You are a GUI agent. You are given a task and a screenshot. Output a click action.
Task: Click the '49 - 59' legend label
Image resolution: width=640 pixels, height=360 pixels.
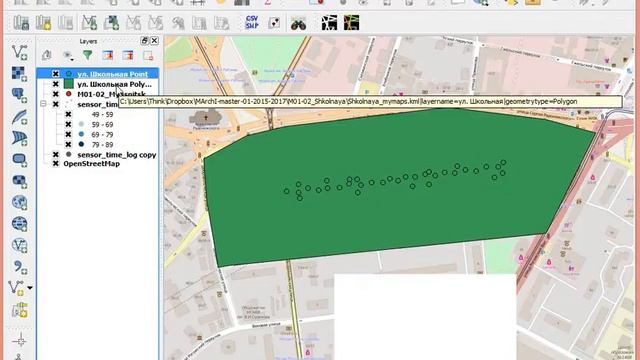(x=102, y=115)
